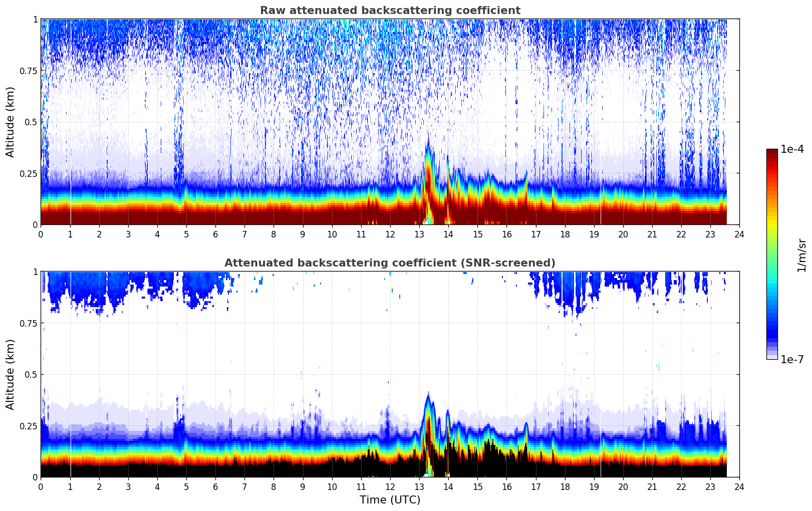Click the 0.25 altitude tick on the SNR-screened plot
Viewport: 812px width, 511px height.
[29, 426]
